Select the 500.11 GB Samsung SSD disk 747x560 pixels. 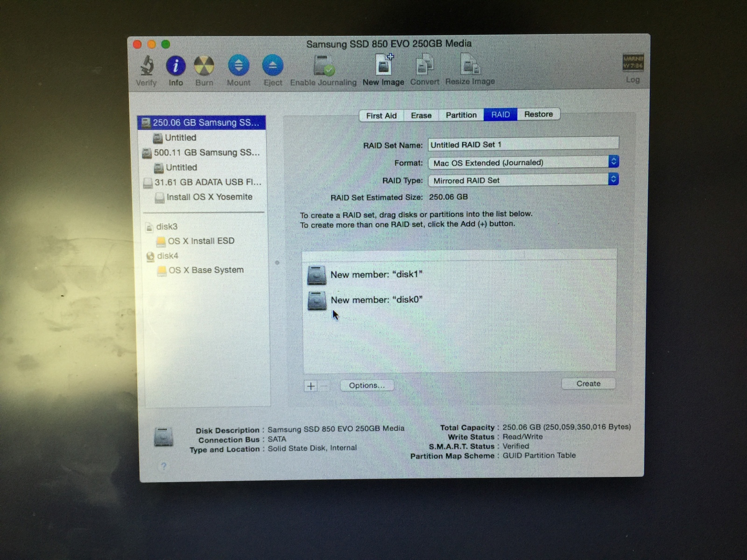coord(202,153)
